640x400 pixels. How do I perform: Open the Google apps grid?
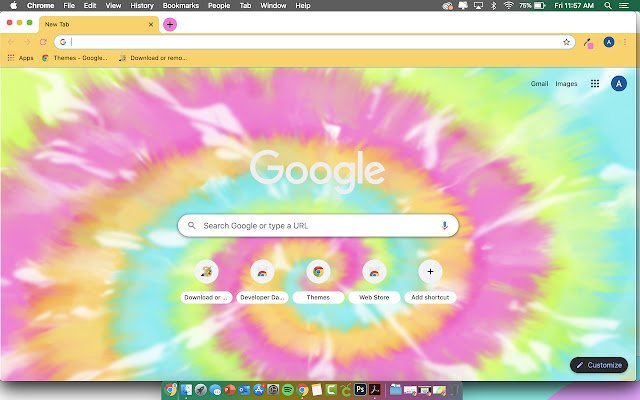[595, 84]
